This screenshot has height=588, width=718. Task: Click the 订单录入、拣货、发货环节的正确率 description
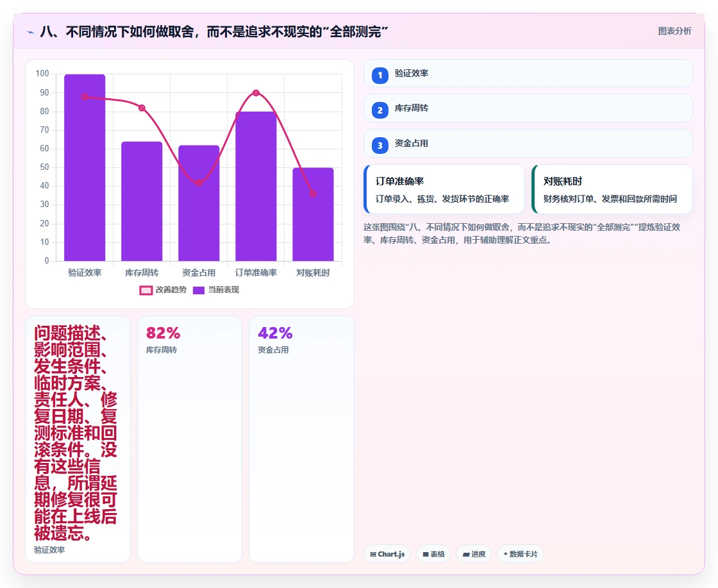pyautogui.click(x=442, y=199)
